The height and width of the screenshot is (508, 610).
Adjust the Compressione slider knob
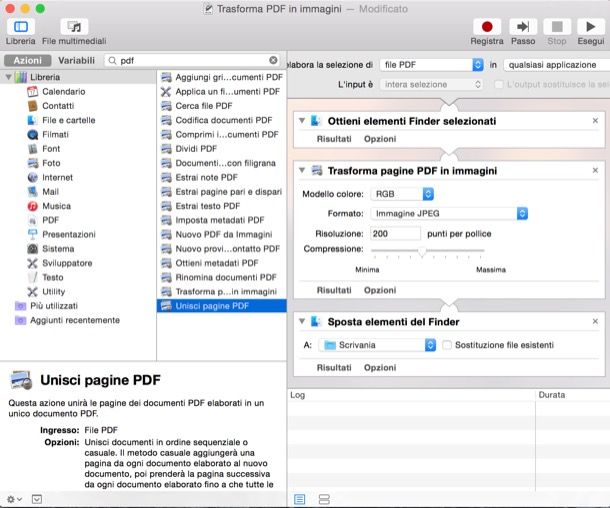[422, 251]
